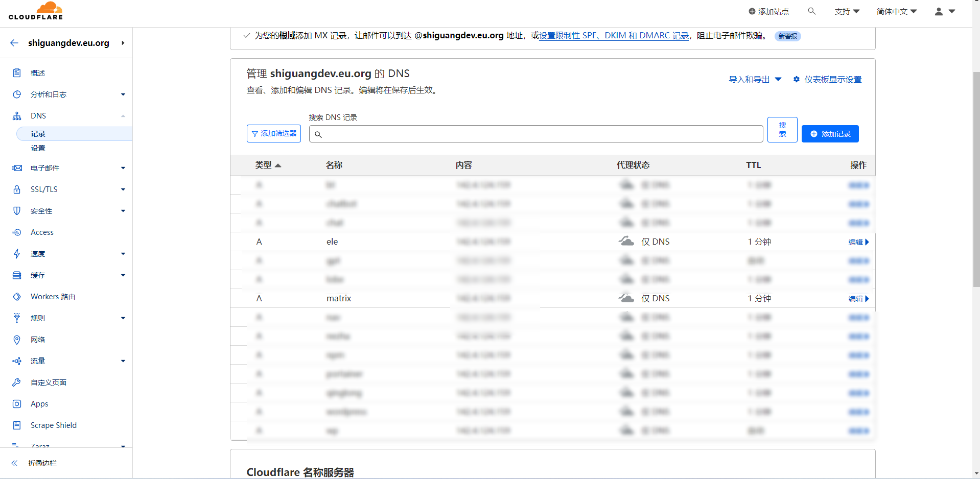This screenshot has height=479, width=980.
Task: Click the 新警报 badge
Action: (788, 36)
